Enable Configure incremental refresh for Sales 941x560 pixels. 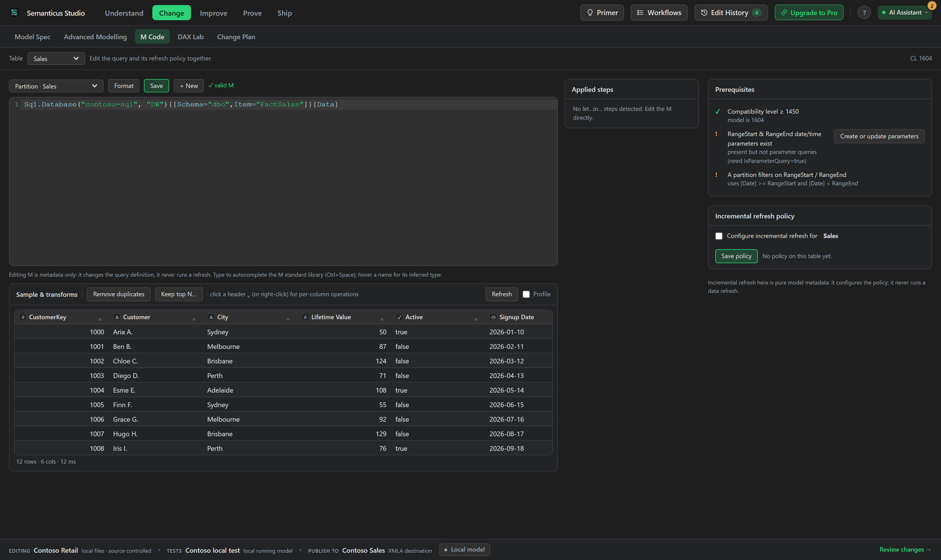click(719, 236)
